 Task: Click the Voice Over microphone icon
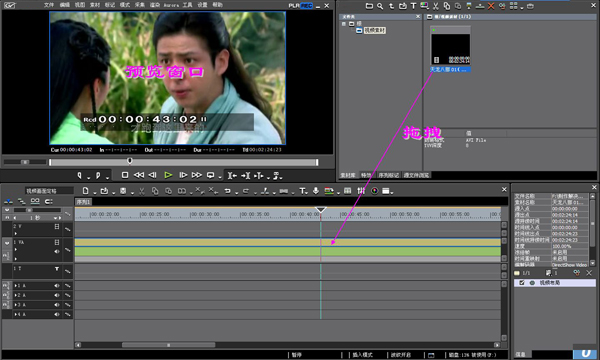pyautogui.click(x=316, y=191)
